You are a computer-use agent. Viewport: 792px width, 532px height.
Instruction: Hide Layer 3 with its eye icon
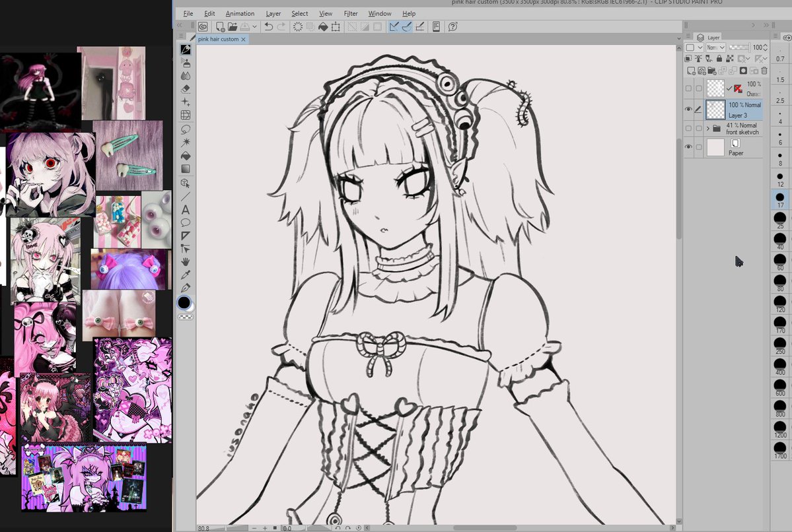[x=688, y=109]
